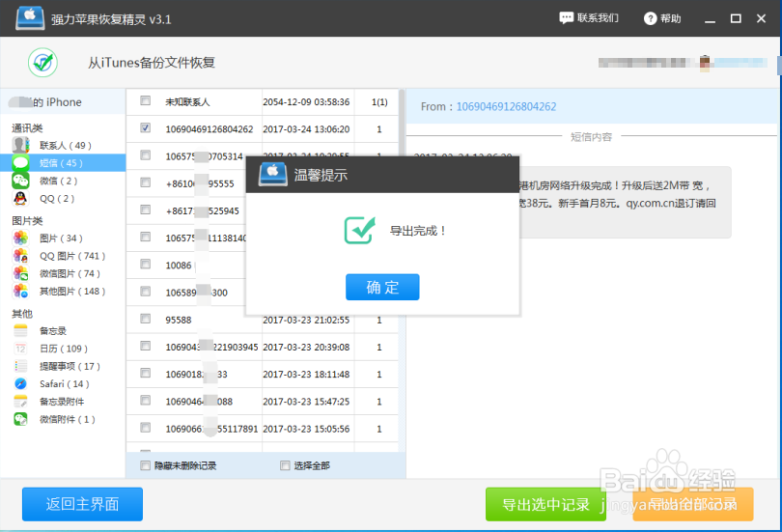Viewport: 782px width, 532px height.
Task: Open the 微信 (2) WeChat icon
Action: 20,181
